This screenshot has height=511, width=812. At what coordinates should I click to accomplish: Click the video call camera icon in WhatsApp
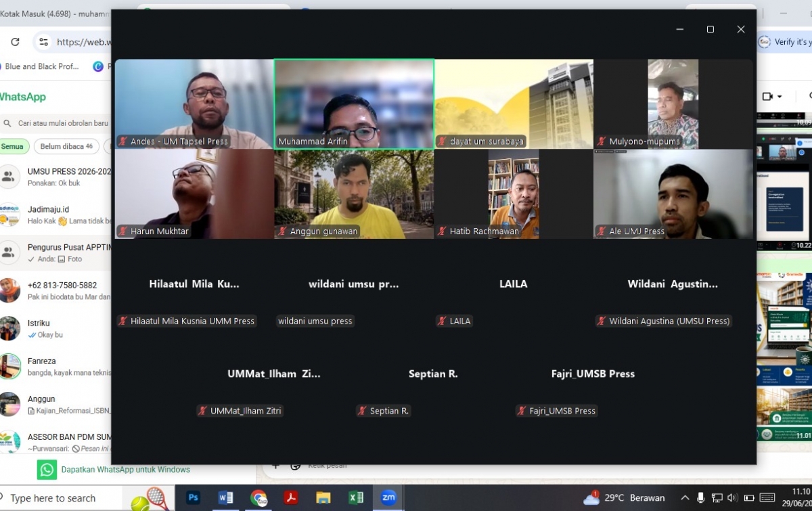[767, 97]
